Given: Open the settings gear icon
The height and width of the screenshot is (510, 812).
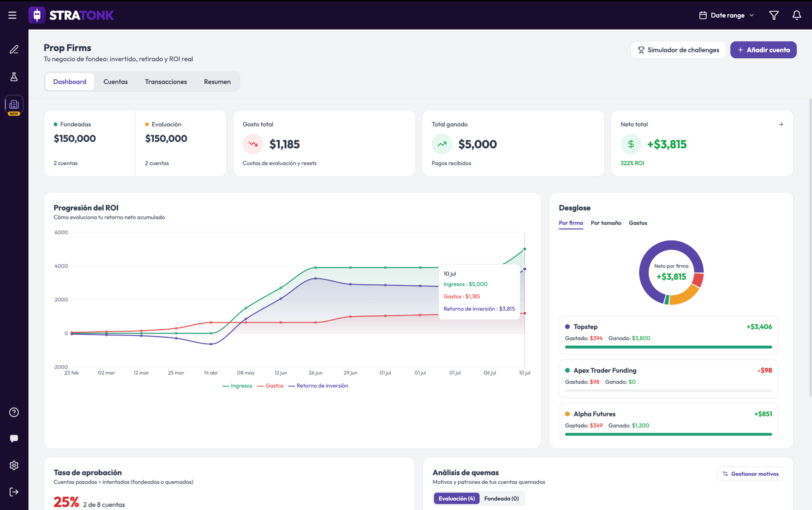Looking at the screenshot, I should tap(14, 465).
